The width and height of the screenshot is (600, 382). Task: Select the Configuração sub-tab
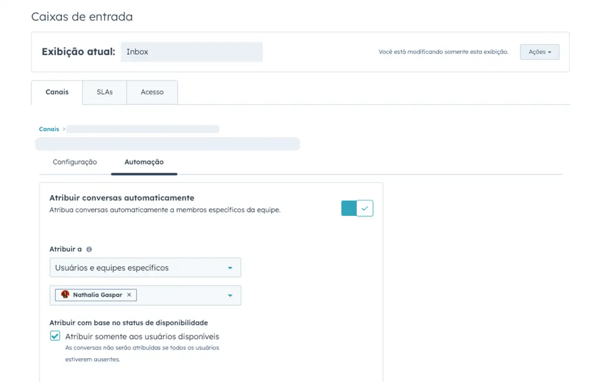click(x=75, y=162)
